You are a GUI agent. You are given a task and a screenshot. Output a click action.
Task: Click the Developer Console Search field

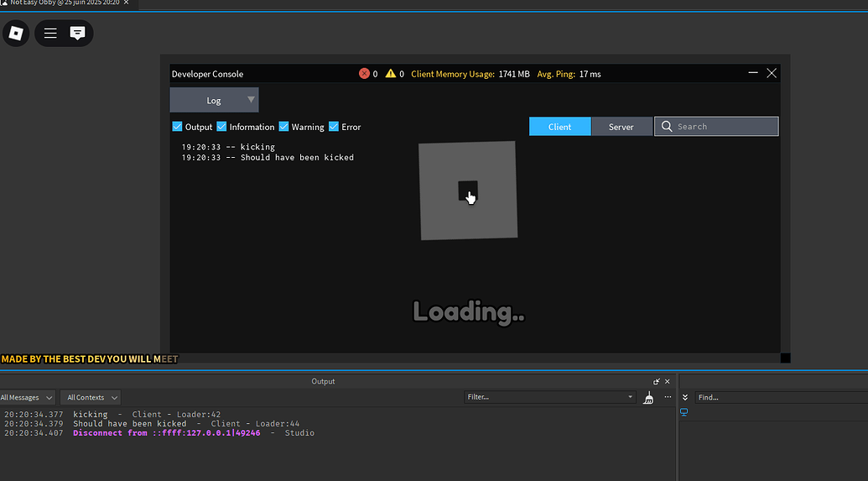coord(716,127)
